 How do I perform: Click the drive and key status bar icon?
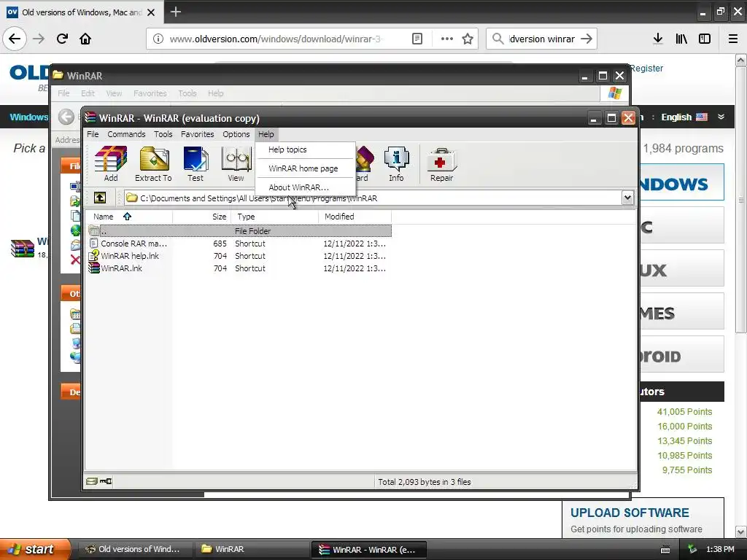click(x=99, y=481)
